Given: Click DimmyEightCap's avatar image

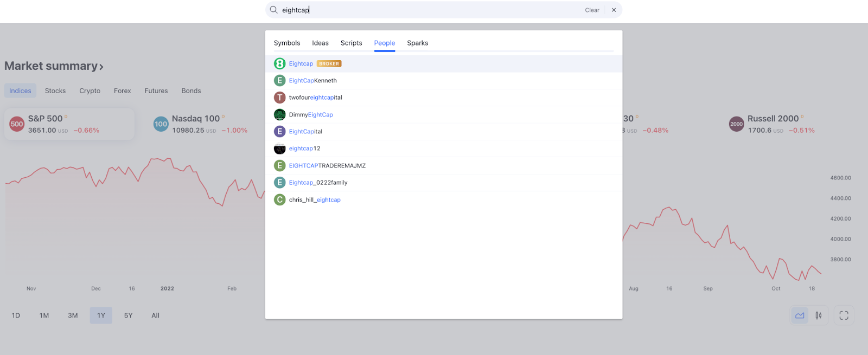Looking at the screenshot, I should (279, 114).
